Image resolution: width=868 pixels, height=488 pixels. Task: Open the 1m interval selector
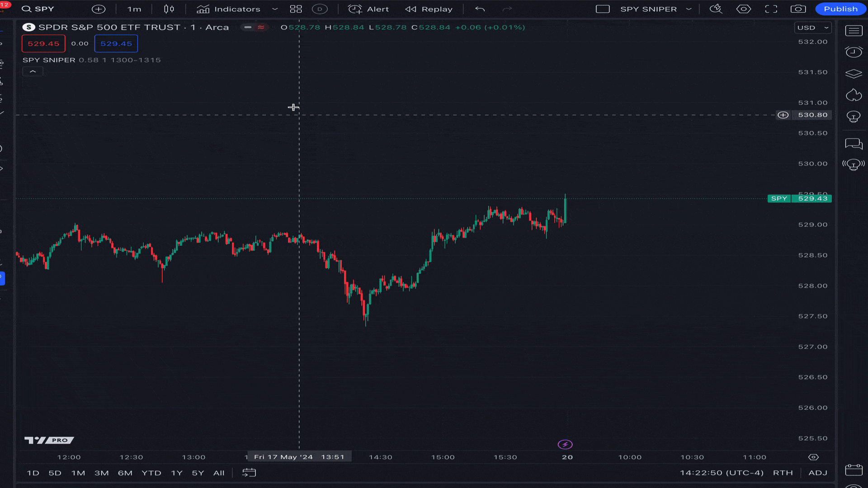click(x=134, y=9)
